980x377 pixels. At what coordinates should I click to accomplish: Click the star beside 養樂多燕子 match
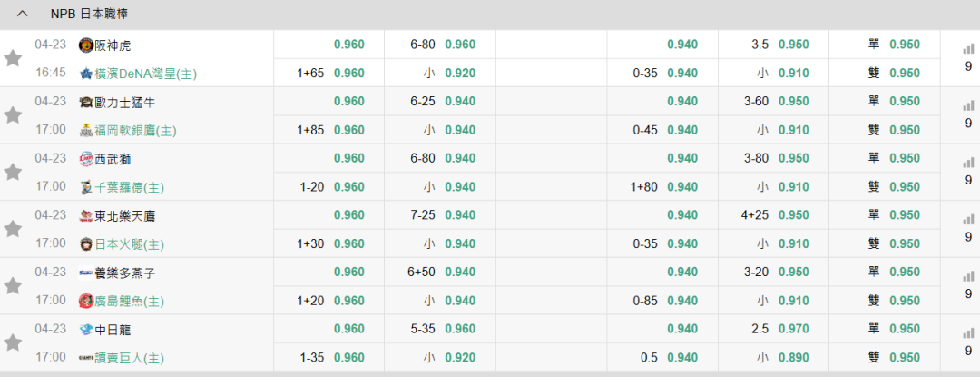coord(13,285)
